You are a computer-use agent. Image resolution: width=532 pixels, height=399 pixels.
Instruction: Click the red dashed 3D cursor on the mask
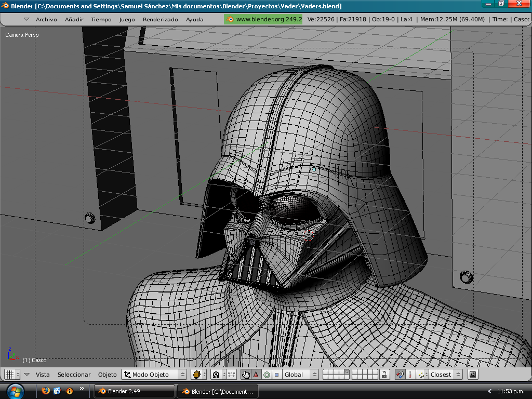click(x=308, y=235)
